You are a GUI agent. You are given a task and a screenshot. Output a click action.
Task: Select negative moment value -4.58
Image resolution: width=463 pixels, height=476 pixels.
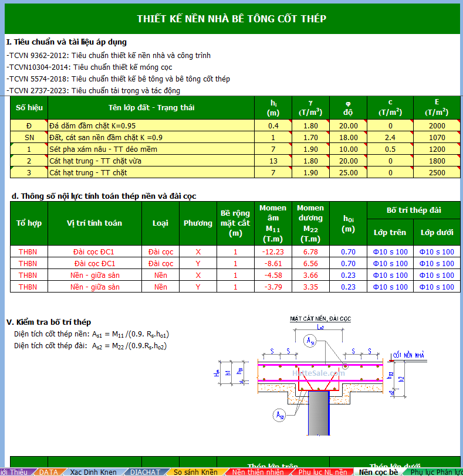pyautogui.click(x=273, y=276)
